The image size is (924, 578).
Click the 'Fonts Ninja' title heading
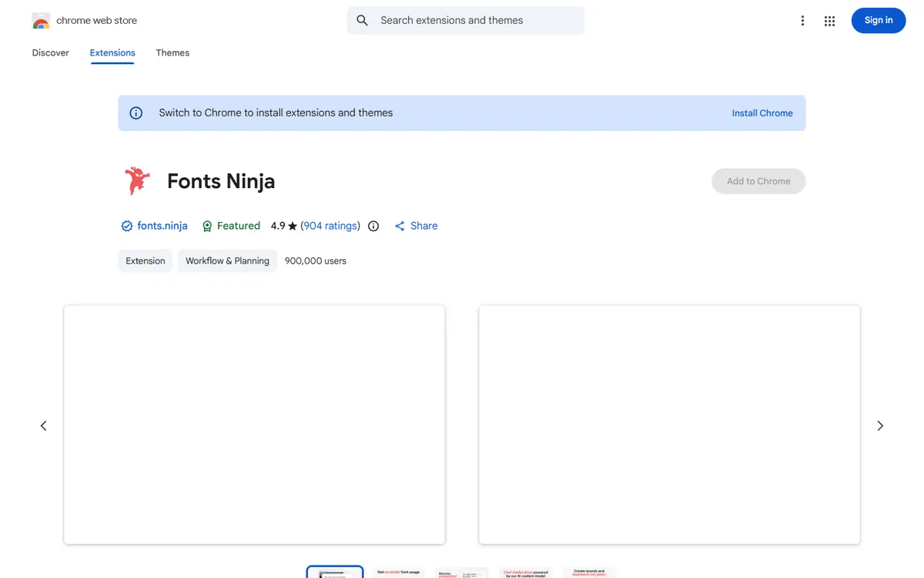[221, 181]
